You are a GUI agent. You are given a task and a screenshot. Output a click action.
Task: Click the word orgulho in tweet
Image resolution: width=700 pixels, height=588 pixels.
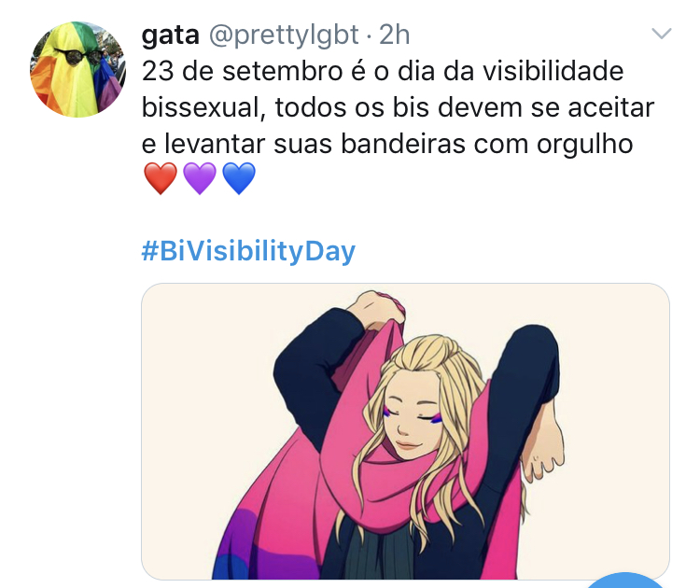585,145
